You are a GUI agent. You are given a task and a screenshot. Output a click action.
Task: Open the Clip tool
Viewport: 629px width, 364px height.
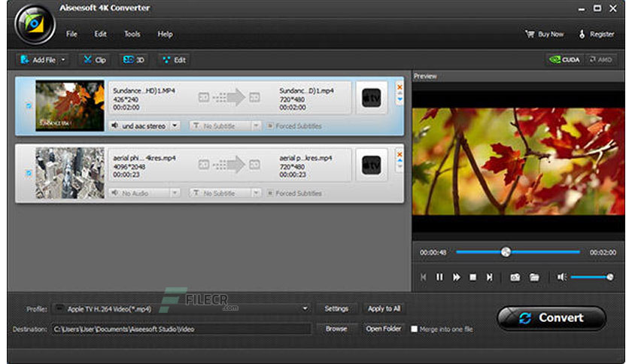95,60
